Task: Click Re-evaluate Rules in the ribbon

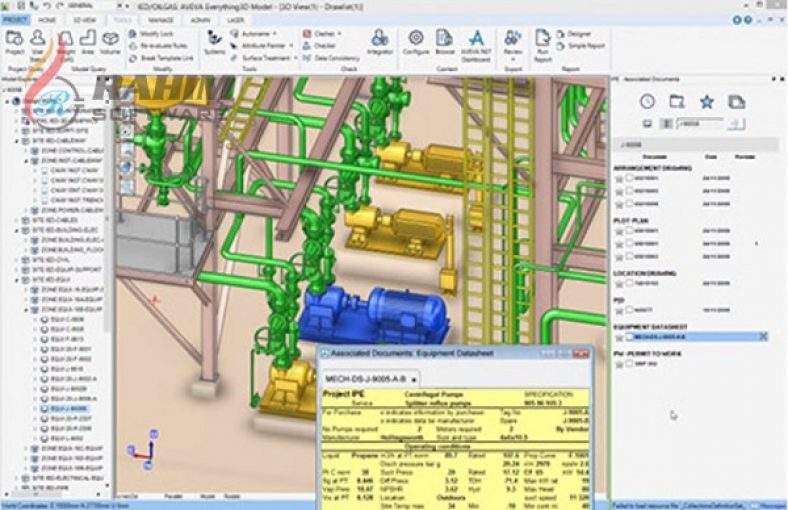Action: coord(158,46)
